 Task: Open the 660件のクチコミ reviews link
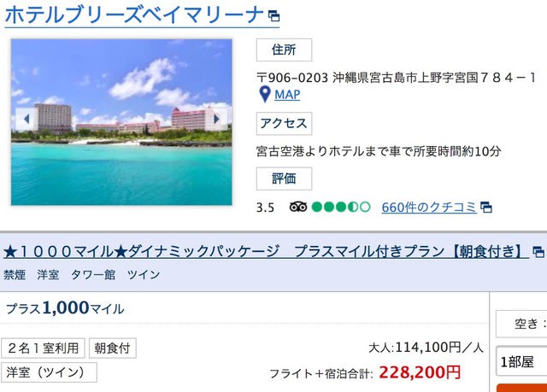(x=429, y=208)
